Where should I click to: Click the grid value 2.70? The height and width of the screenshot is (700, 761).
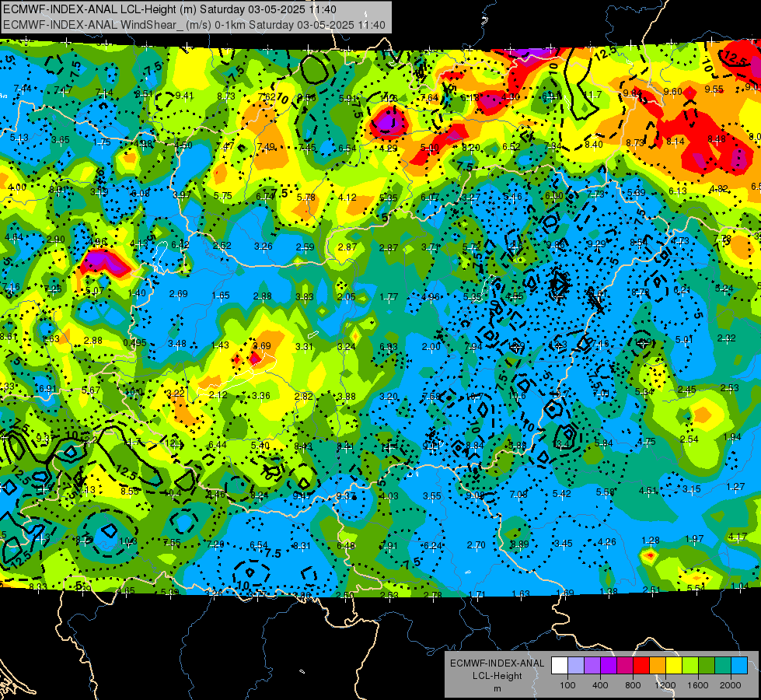(x=476, y=545)
